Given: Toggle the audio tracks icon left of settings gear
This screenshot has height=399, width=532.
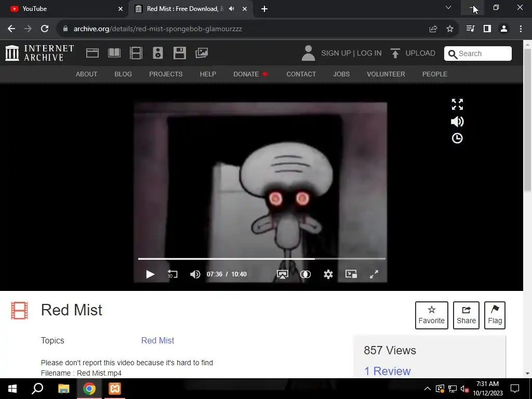Looking at the screenshot, I should coord(305,274).
